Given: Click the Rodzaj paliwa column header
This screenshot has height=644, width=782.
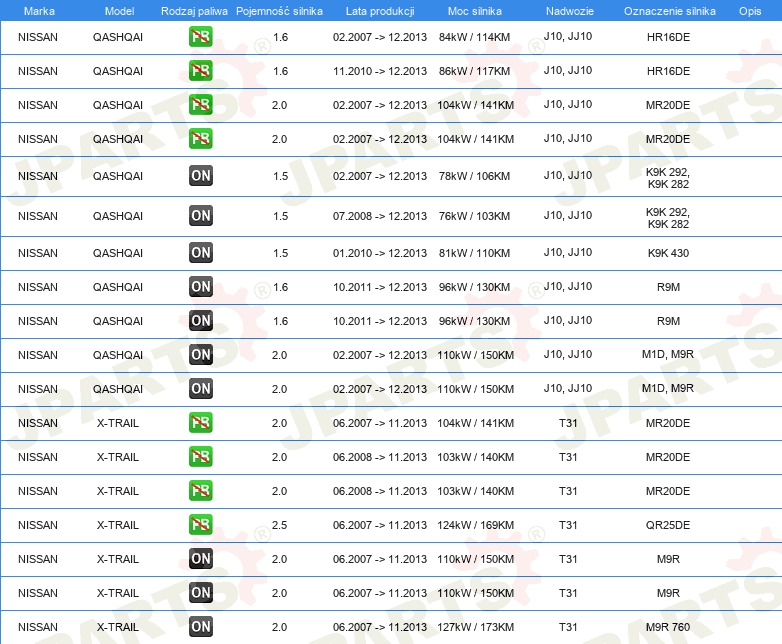Looking at the screenshot, I should tap(194, 11).
